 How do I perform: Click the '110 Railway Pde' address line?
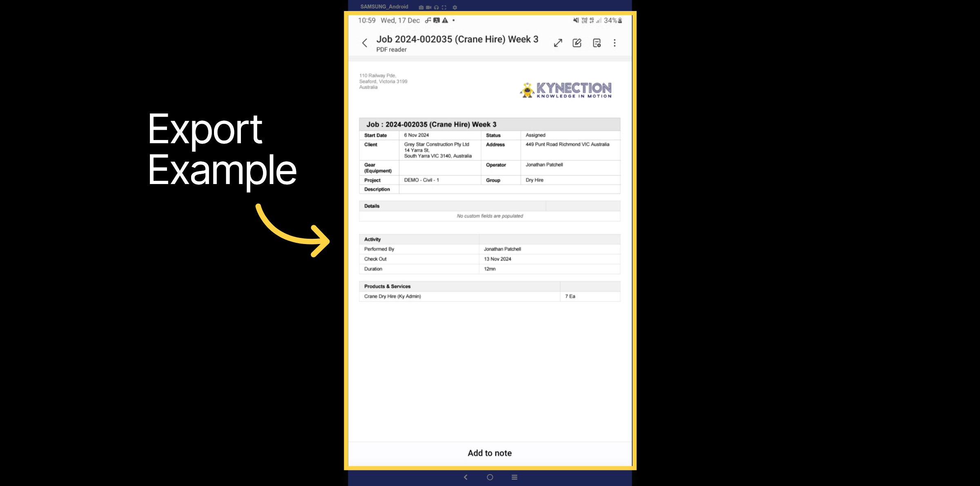pos(378,75)
